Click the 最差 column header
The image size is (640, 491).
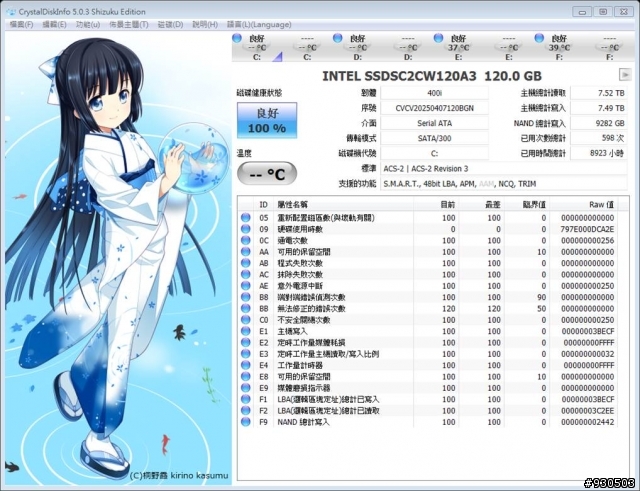coord(482,205)
